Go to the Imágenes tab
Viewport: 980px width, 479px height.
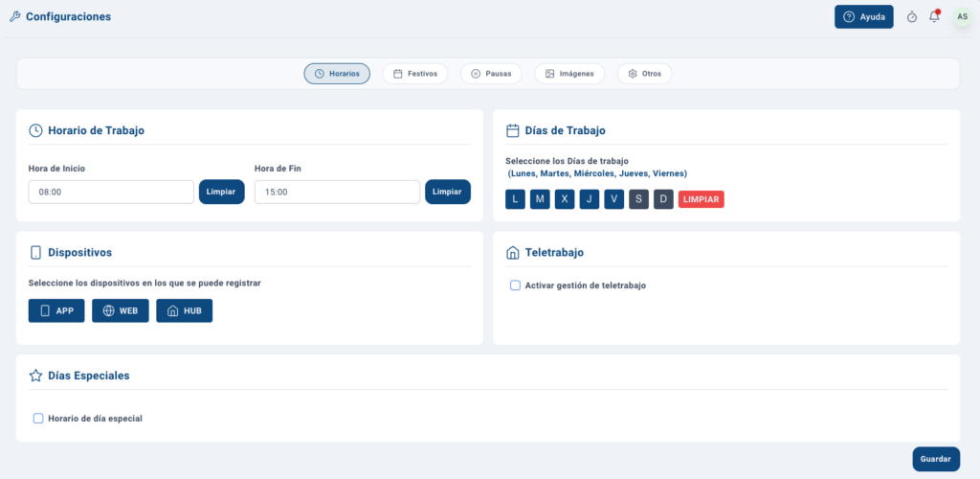pos(569,74)
